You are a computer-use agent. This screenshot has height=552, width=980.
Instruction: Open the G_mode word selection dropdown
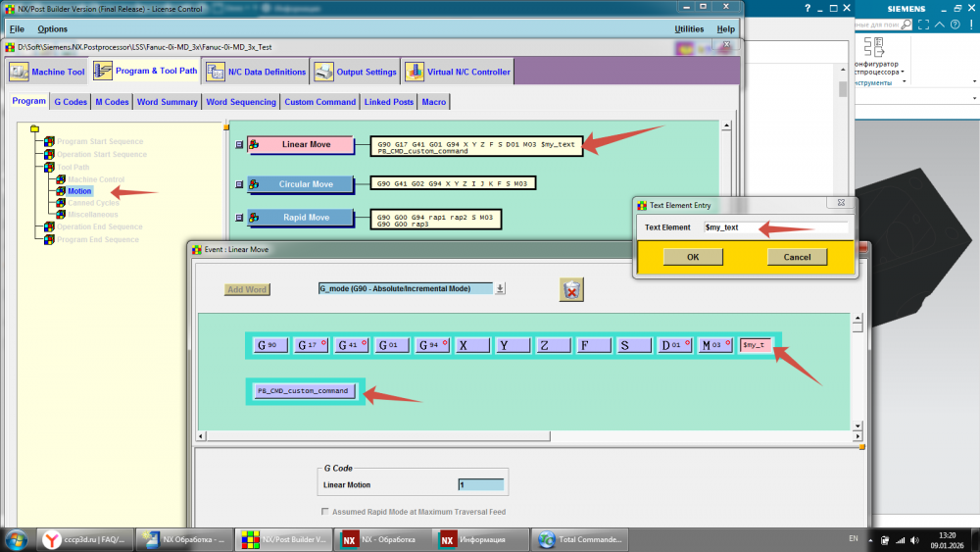[500, 289]
